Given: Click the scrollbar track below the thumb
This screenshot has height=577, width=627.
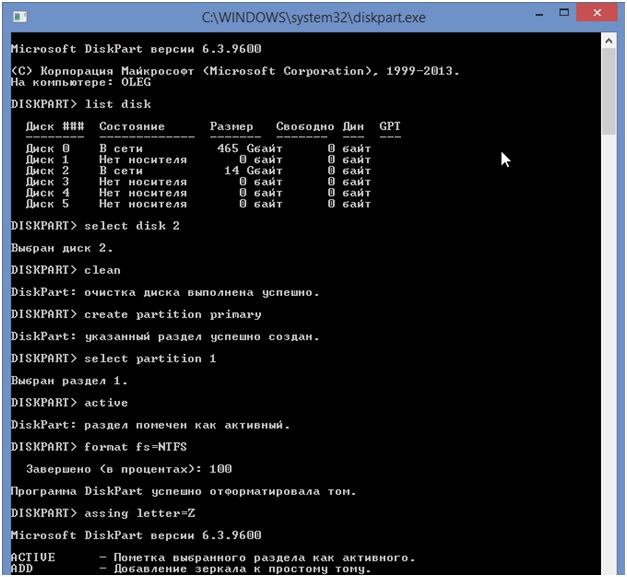Looking at the screenshot, I should pos(609,350).
